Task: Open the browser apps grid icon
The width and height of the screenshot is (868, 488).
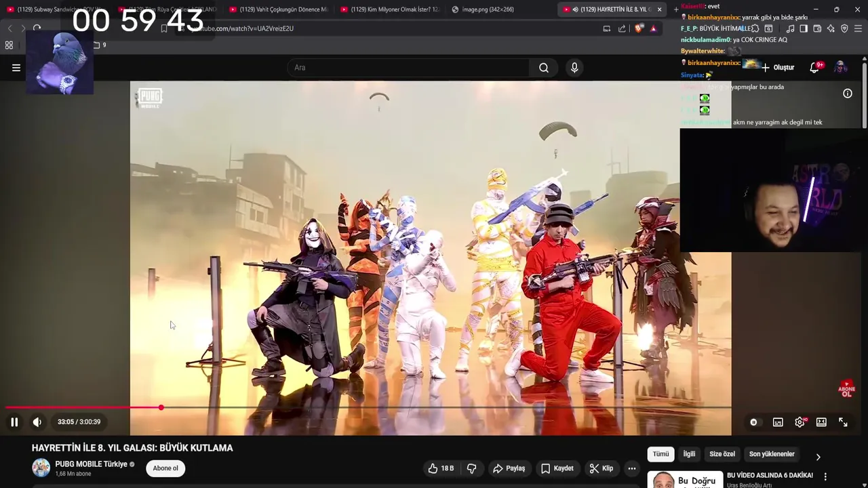Action: point(9,45)
